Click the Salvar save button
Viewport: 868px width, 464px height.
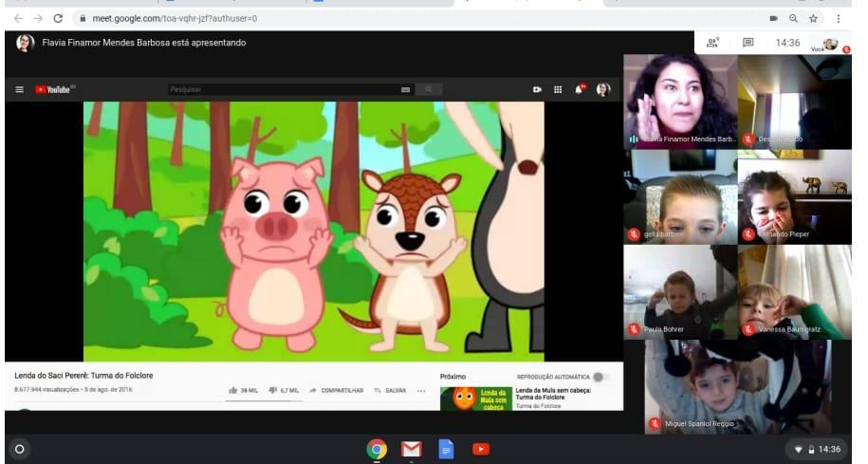click(x=390, y=390)
